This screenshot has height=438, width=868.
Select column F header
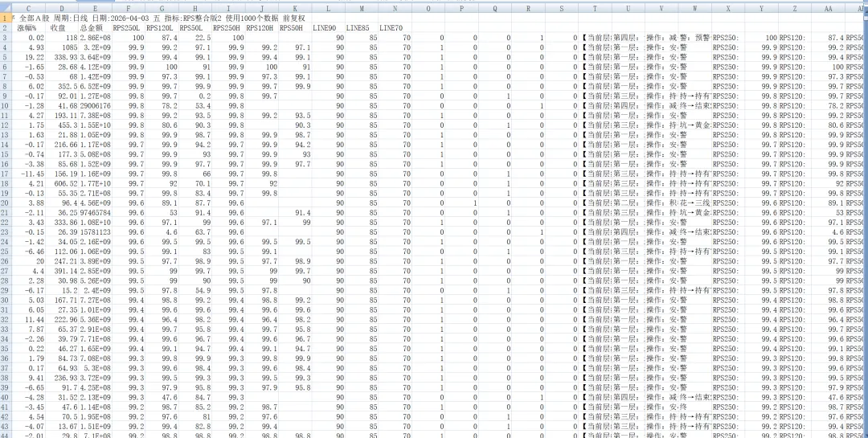(x=129, y=9)
